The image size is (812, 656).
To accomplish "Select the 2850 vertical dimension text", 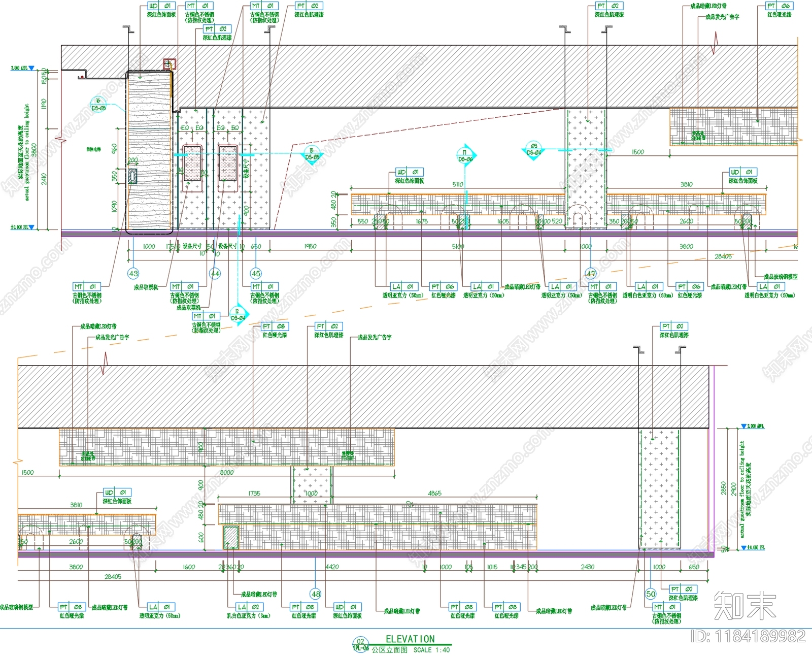I will click(x=724, y=488).
